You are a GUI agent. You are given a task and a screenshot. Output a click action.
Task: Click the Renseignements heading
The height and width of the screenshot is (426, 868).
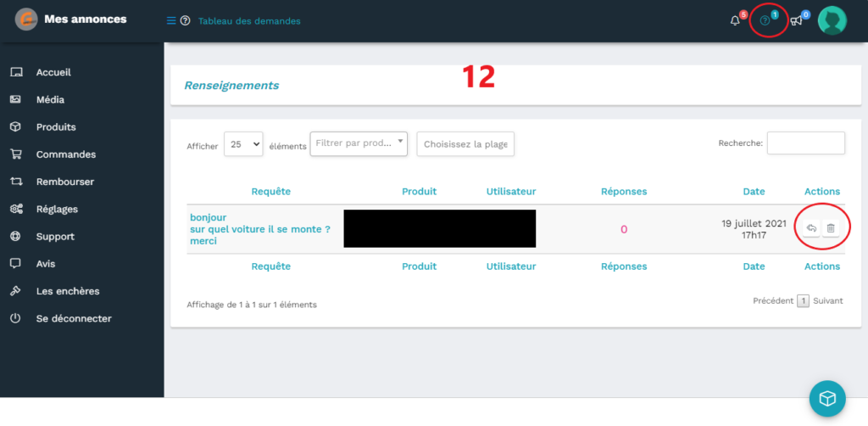[231, 86]
